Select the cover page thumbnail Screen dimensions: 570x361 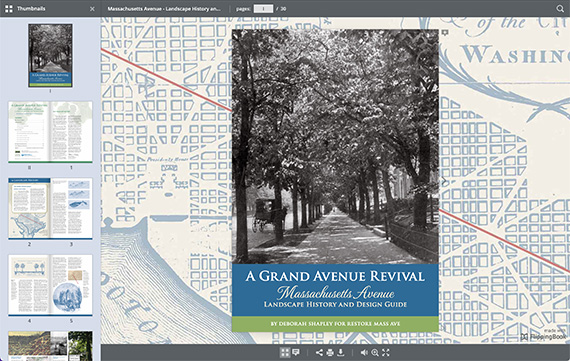[x=50, y=55]
